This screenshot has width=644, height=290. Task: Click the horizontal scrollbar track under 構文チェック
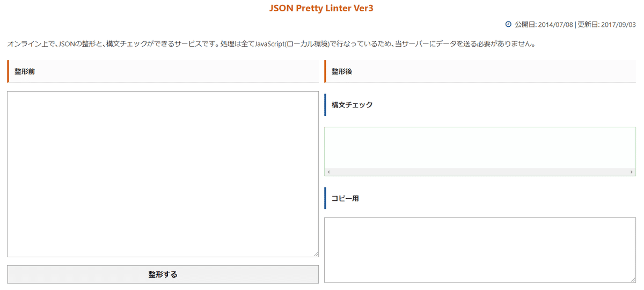click(x=480, y=172)
